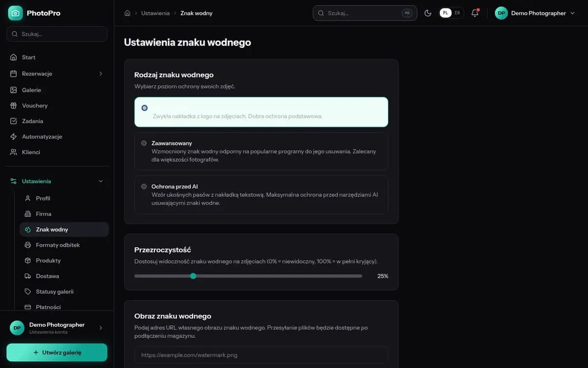The image size is (588, 368).
Task: Click the Profil person icon
Action: tap(27, 198)
